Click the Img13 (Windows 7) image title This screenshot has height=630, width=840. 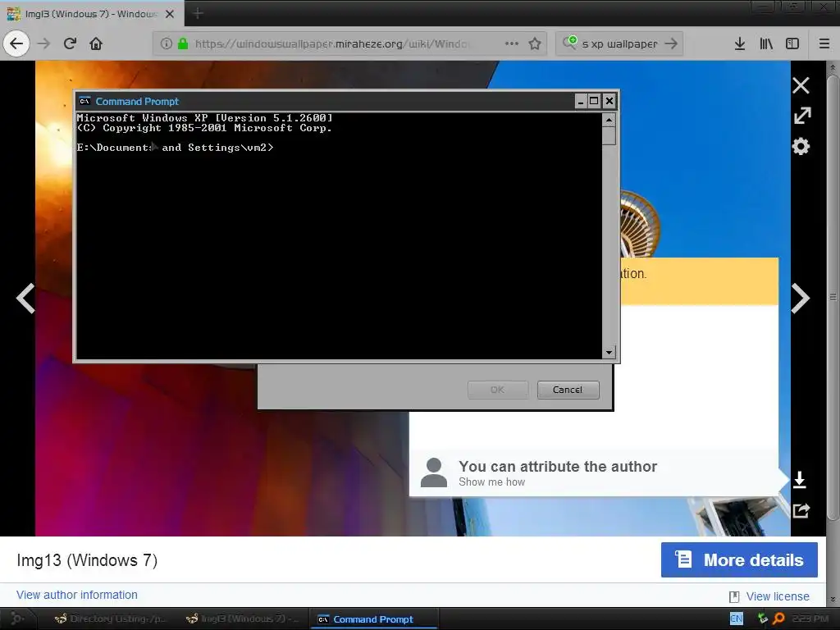click(x=87, y=559)
